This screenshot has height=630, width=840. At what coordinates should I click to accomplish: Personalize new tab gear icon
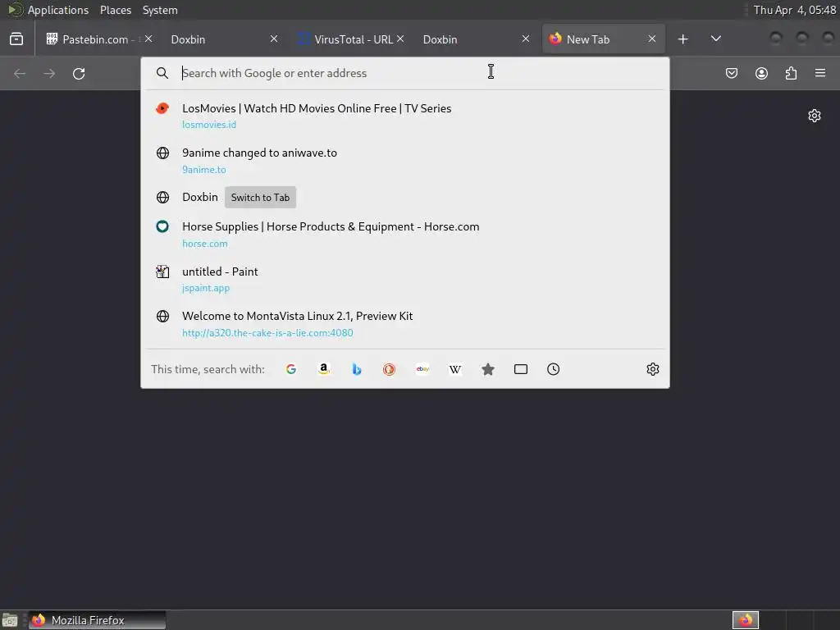(x=815, y=116)
